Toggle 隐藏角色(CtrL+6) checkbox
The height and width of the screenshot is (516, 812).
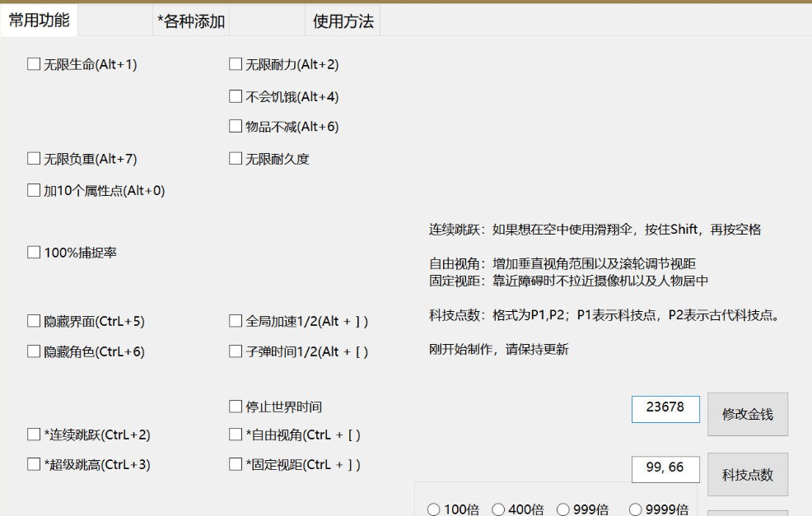pos(34,351)
